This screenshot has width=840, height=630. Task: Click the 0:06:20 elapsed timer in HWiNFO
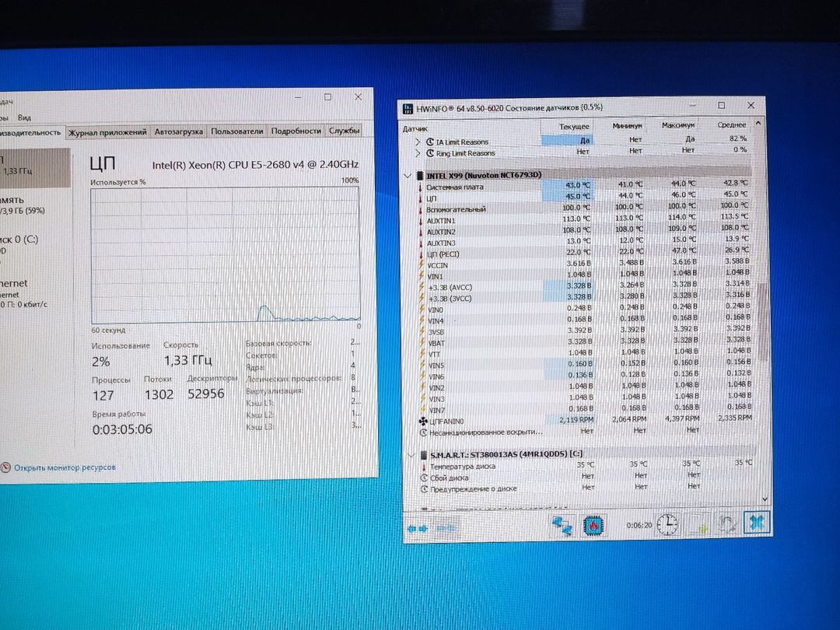coord(639,526)
